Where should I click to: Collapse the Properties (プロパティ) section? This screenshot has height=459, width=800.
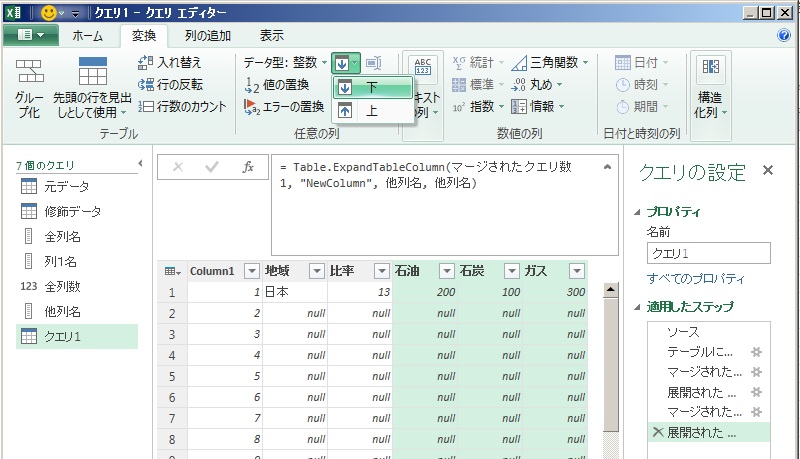click(637, 212)
